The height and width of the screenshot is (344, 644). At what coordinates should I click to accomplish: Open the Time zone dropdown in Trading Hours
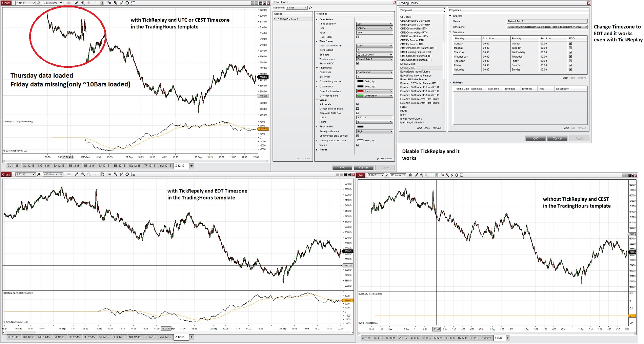pyautogui.click(x=547, y=27)
